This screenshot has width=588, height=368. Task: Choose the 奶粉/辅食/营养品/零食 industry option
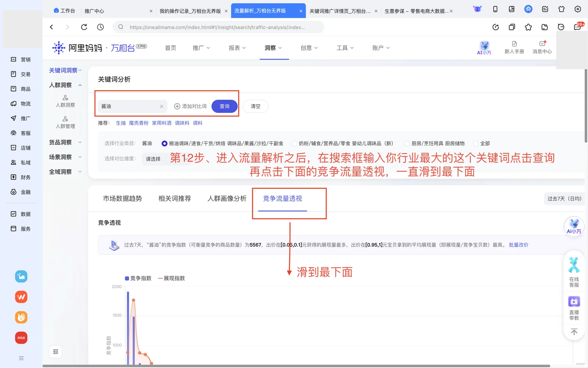click(x=294, y=143)
